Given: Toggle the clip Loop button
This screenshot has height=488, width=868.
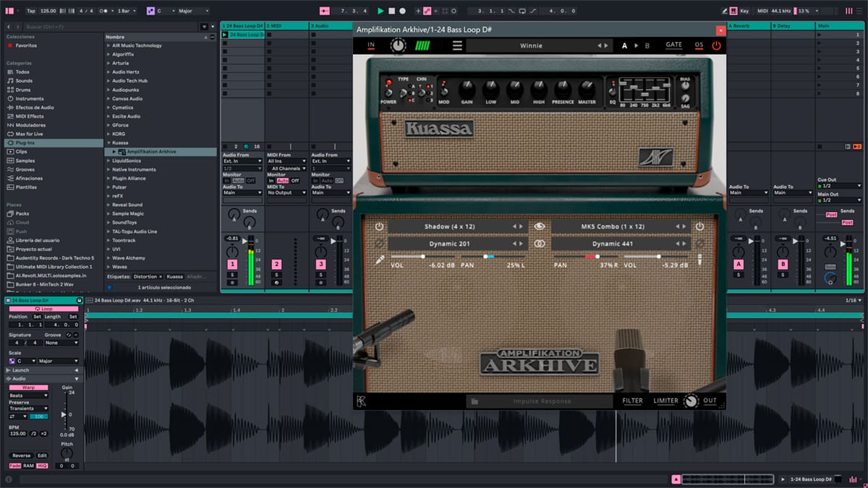Looking at the screenshot, I should point(44,309).
